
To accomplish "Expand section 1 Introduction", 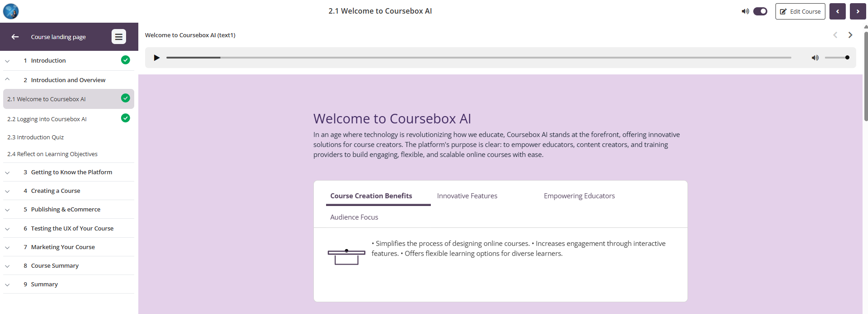I will click(7, 61).
